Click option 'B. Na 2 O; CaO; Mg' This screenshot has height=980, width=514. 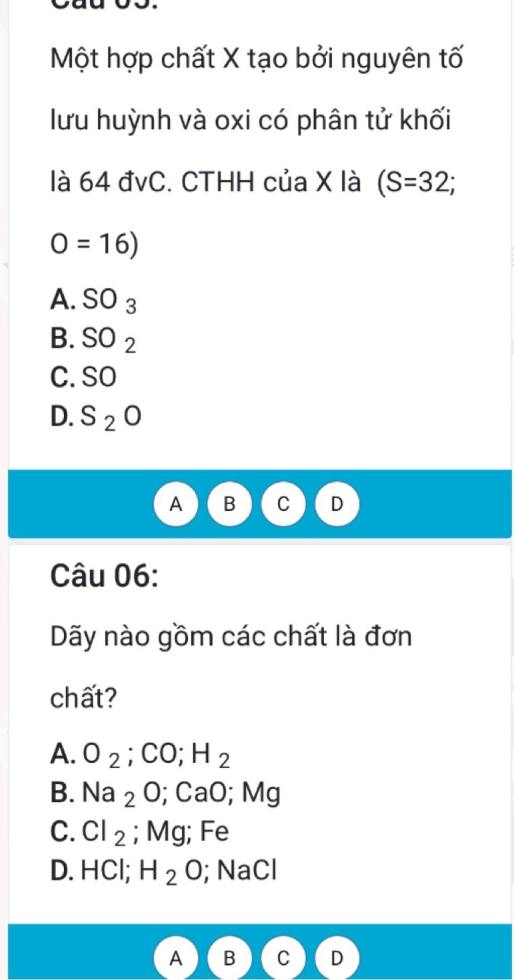[165, 793]
